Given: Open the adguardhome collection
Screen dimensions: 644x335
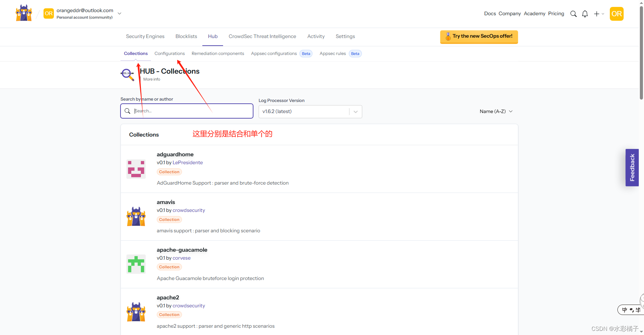Looking at the screenshot, I should [x=175, y=155].
